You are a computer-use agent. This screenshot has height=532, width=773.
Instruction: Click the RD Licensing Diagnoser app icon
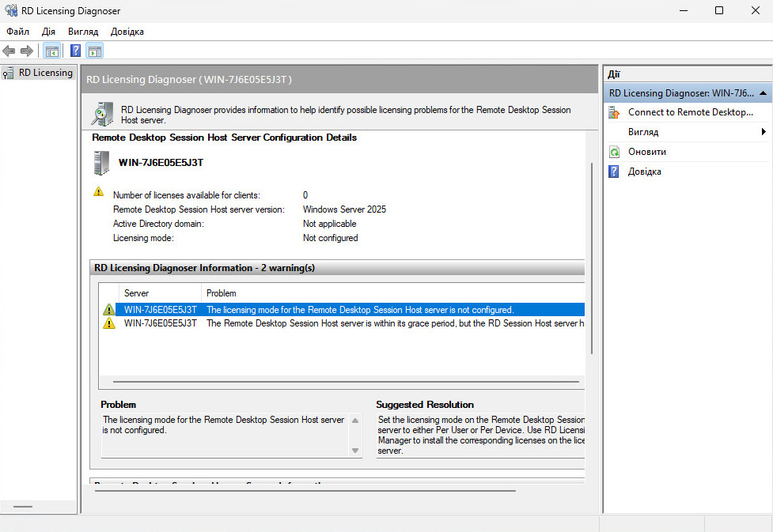[x=10, y=10]
